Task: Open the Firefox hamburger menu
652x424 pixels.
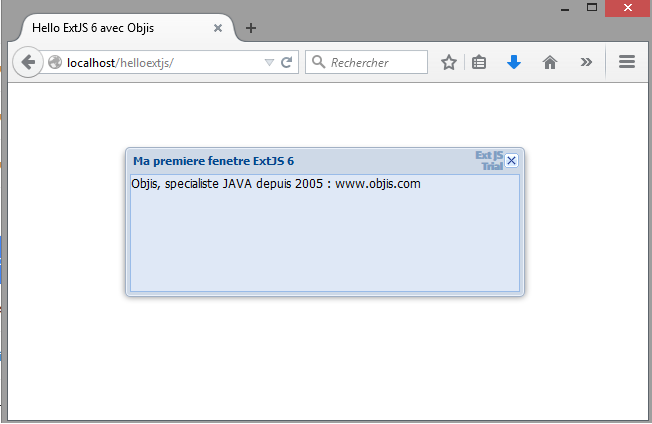Action: [627, 62]
